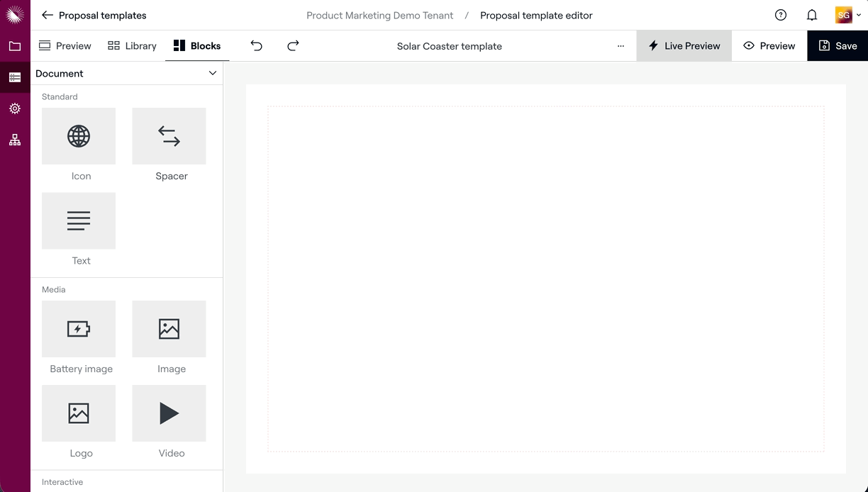Click the undo arrow icon
868x492 pixels.
click(x=257, y=46)
